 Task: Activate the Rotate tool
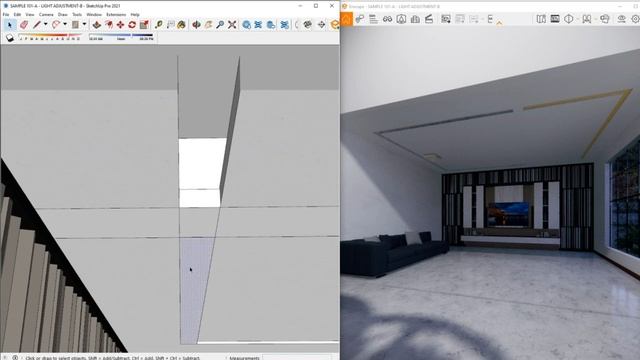[132, 25]
